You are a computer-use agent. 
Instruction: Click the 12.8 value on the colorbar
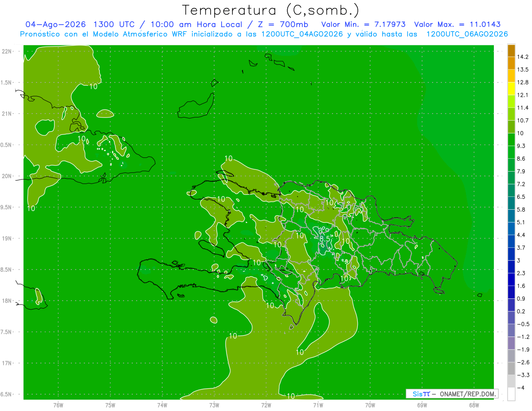coord(523,82)
